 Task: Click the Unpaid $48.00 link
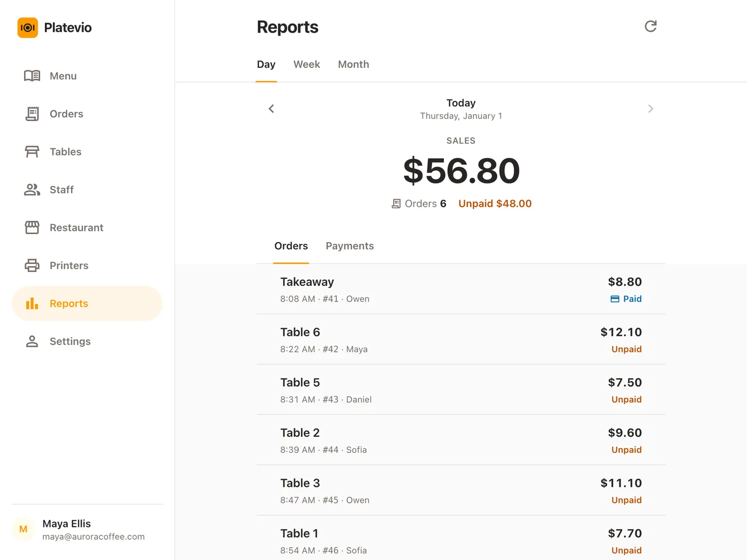point(495,204)
